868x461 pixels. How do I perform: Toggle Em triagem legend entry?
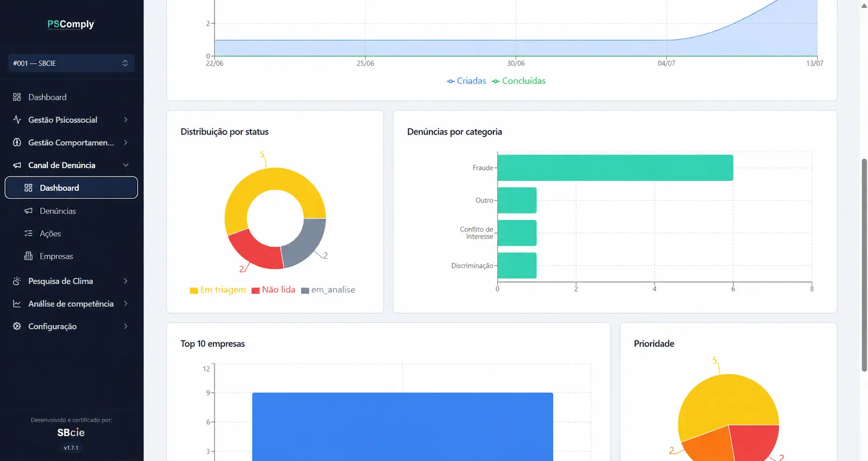tap(218, 290)
